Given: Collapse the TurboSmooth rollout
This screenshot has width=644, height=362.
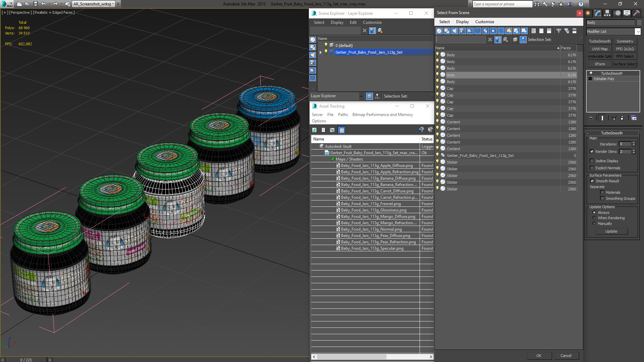Looking at the screenshot, I should 588,133.
